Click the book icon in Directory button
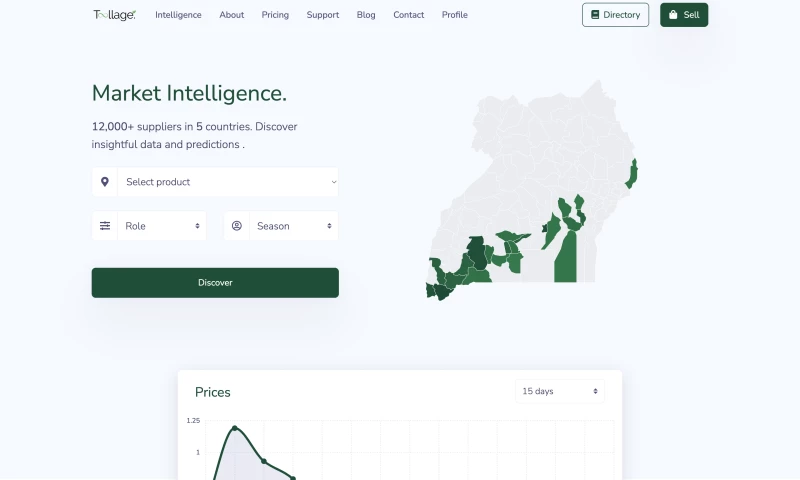This screenshot has height=480, width=800. (595, 15)
